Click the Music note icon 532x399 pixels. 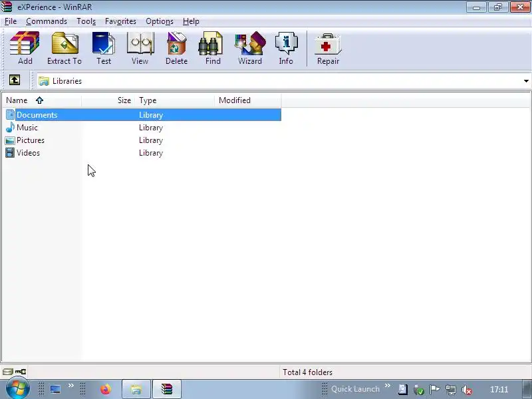click(x=10, y=128)
